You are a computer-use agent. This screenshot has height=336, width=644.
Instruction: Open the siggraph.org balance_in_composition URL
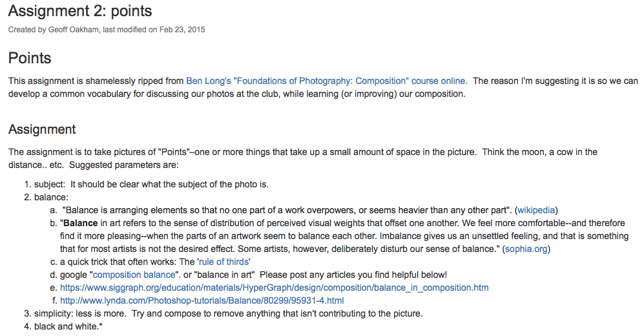[274, 288]
